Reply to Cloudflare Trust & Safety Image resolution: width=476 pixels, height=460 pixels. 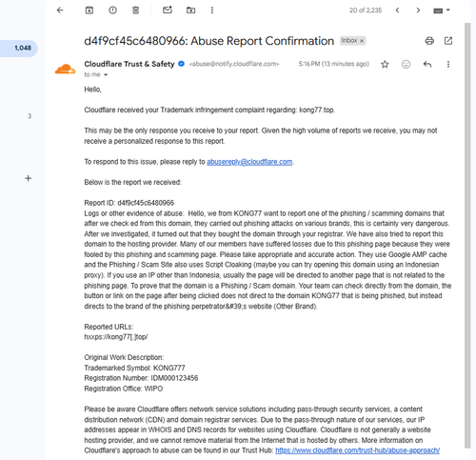(427, 64)
